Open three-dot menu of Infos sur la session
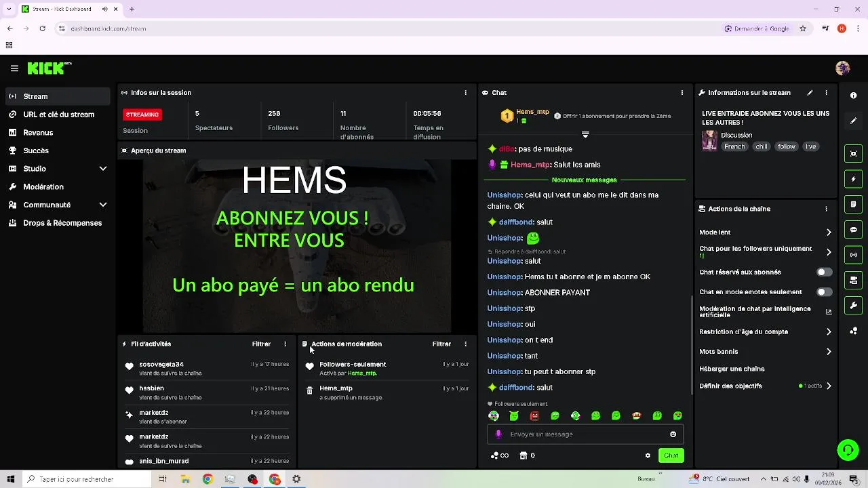Viewport: 868px width, 488px height. 465,93
